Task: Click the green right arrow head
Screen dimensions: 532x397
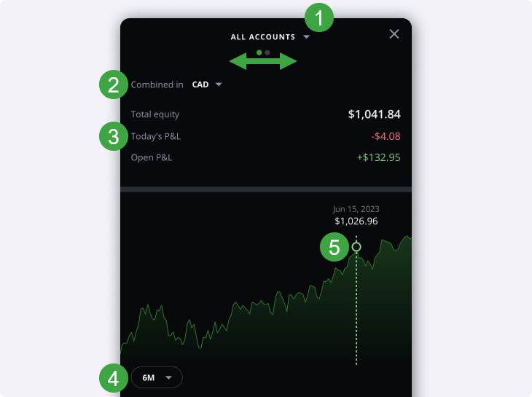Action: click(x=288, y=61)
